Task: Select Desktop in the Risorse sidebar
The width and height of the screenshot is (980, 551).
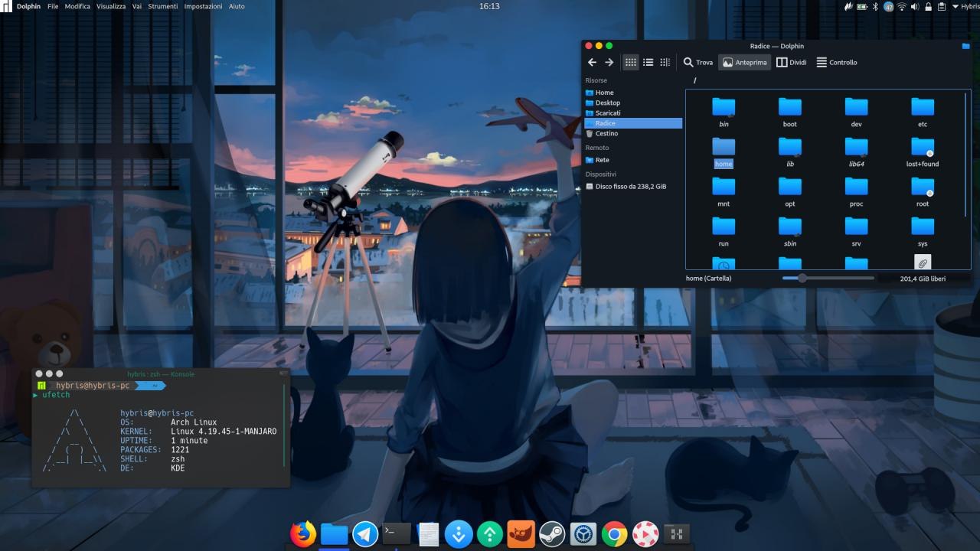Action: pyautogui.click(x=632, y=103)
